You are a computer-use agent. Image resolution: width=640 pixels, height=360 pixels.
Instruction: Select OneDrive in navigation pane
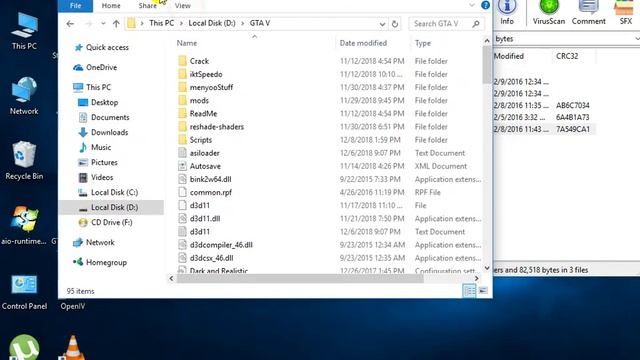click(96, 67)
